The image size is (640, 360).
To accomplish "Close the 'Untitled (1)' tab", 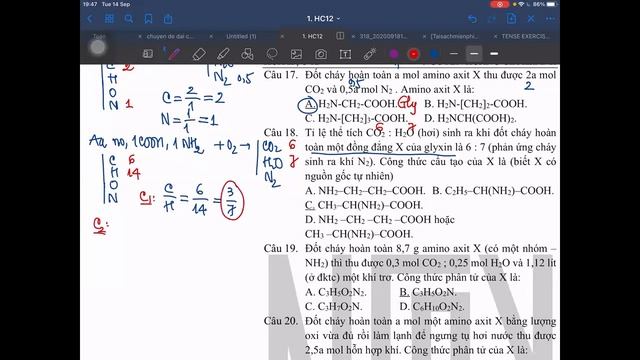I will (211, 36).
